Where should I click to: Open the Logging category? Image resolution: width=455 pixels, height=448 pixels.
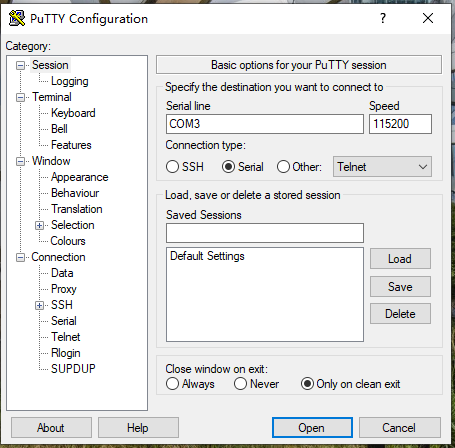(x=70, y=81)
